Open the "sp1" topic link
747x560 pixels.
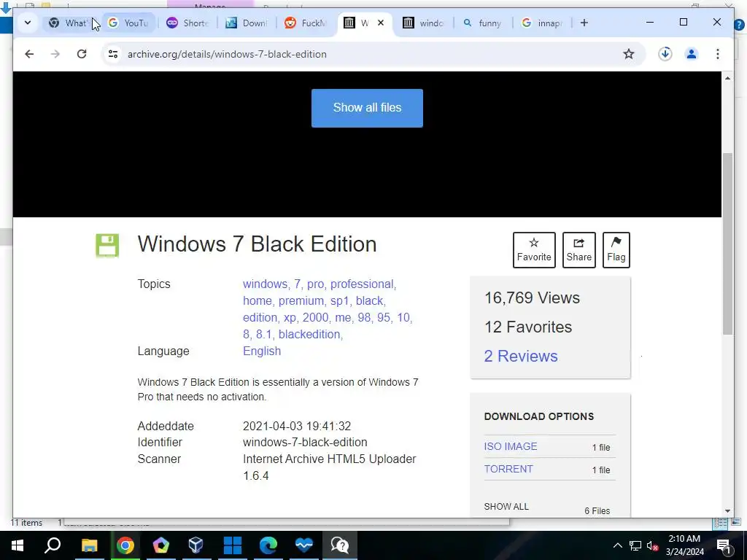[x=340, y=300]
